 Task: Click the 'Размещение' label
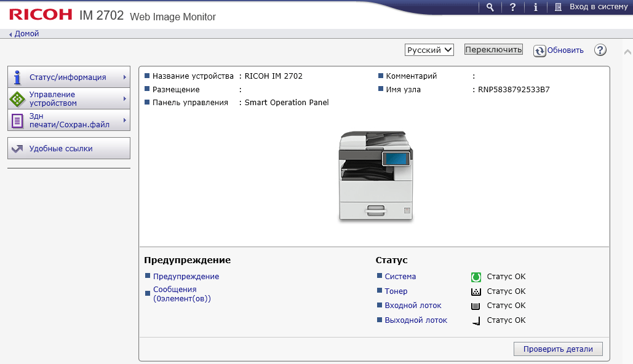click(x=176, y=90)
